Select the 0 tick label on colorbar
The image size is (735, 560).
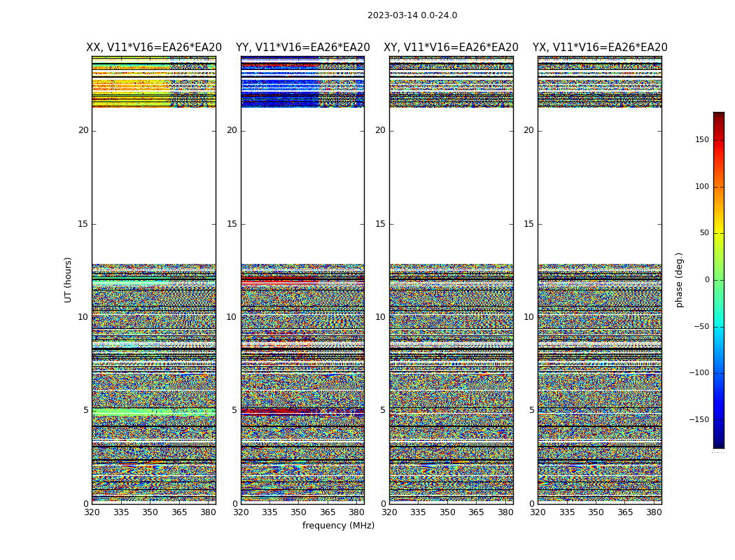click(x=706, y=280)
